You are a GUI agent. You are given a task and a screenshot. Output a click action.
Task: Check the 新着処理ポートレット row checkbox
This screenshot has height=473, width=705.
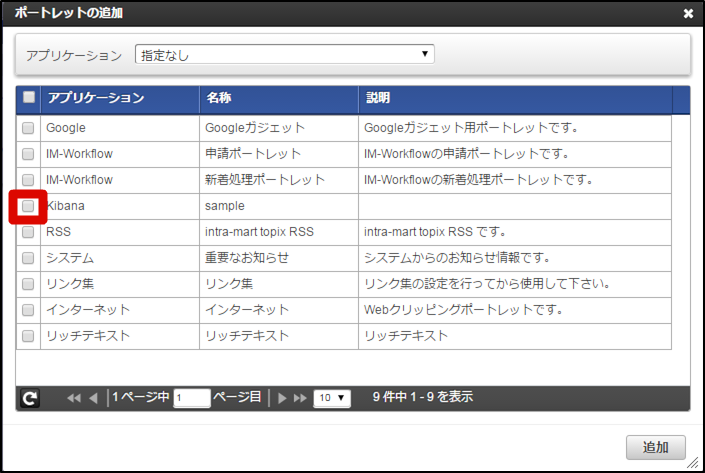point(28,180)
